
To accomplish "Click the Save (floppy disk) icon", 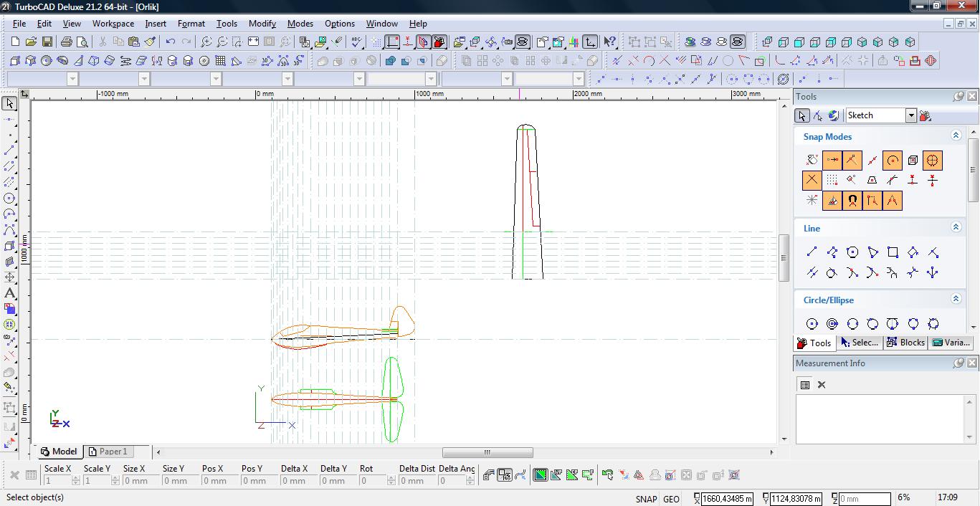I will 47,42.
